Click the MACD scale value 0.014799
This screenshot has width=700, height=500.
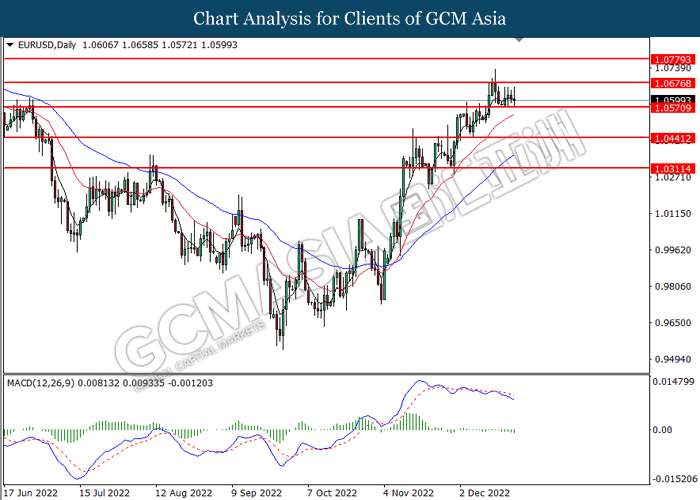674,382
